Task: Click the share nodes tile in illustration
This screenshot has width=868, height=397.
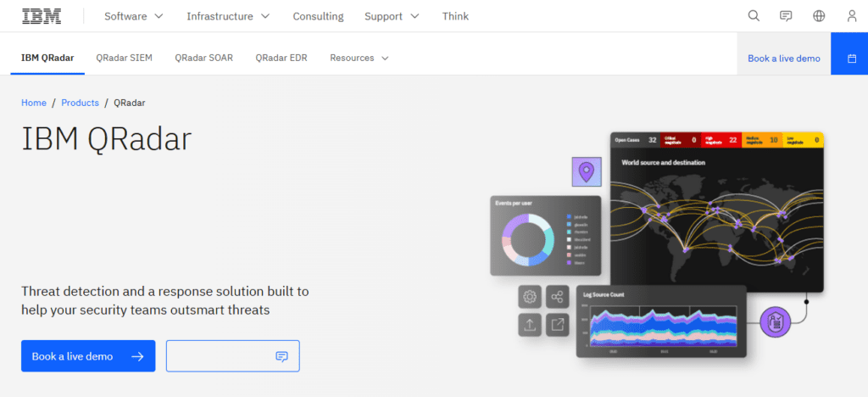Action: tap(558, 298)
